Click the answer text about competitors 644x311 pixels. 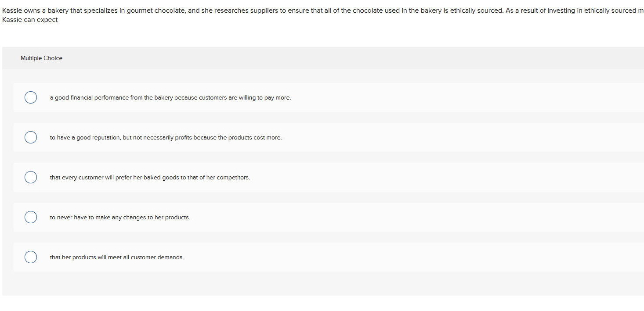click(150, 177)
